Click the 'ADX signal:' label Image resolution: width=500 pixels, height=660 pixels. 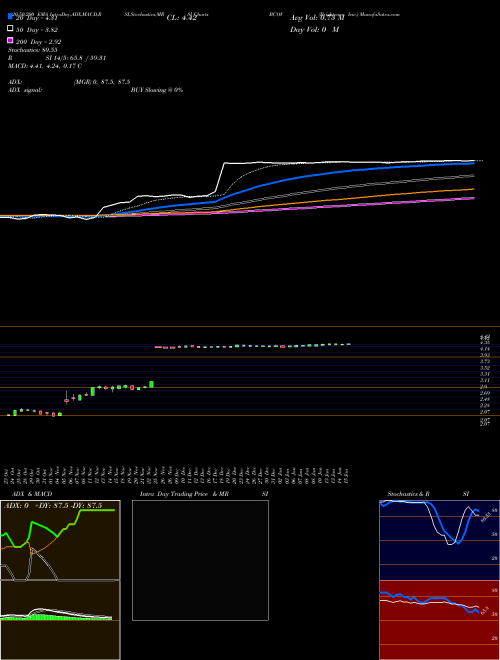point(25,90)
